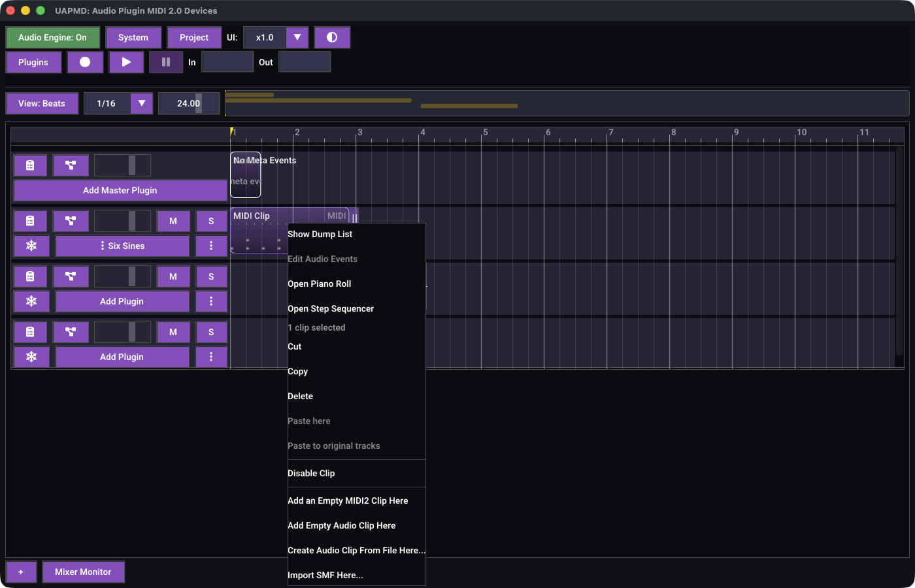This screenshot has height=588, width=915.
Task: Start playback with the play button
Action: [x=126, y=62]
